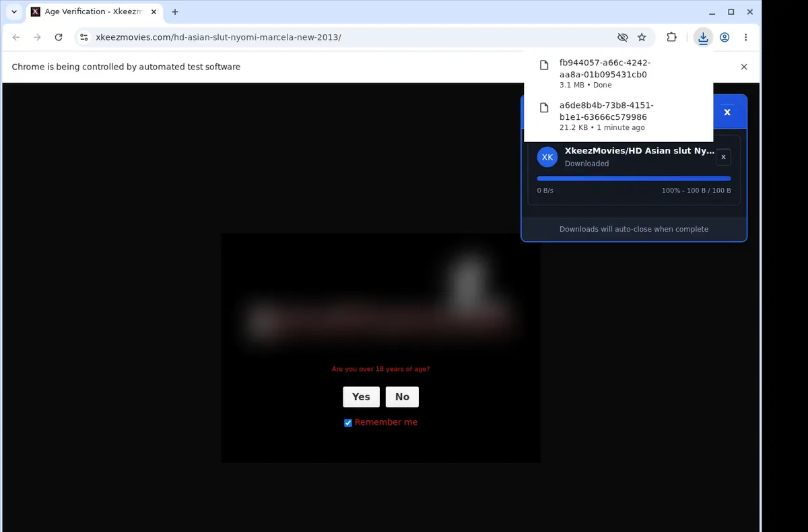Image resolution: width=808 pixels, height=532 pixels.
Task: Maximize the Chrome window
Action: [731, 11]
